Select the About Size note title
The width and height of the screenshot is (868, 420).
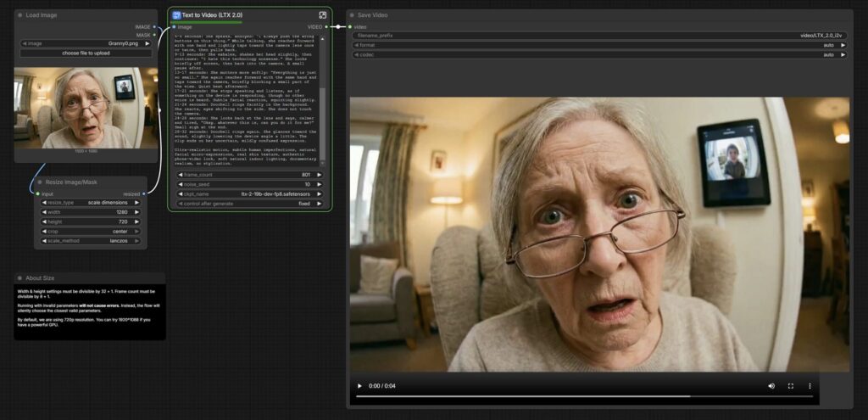tap(40, 277)
